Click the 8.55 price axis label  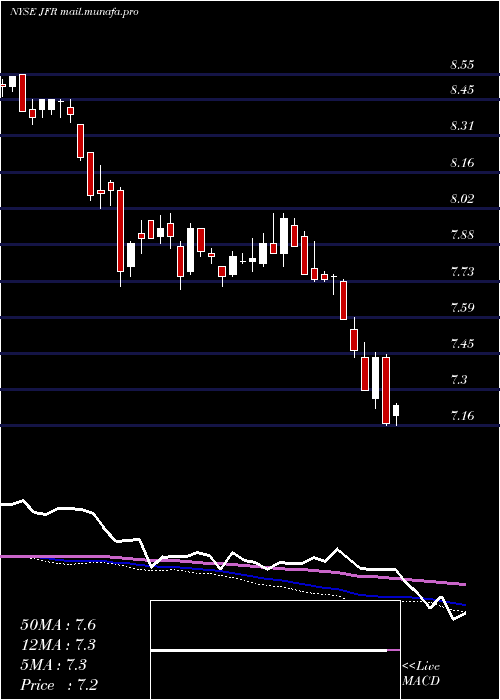click(462, 65)
